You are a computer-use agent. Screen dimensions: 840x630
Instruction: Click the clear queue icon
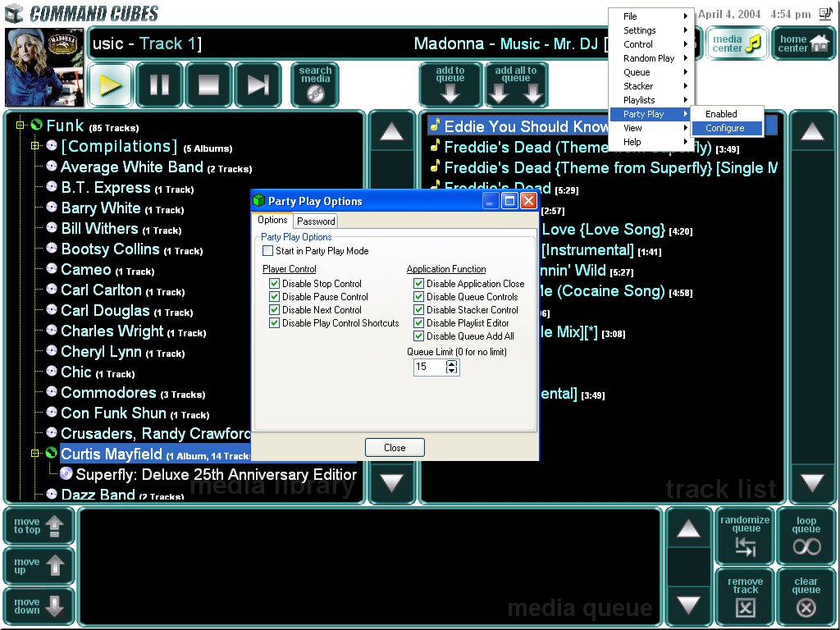[x=806, y=596]
